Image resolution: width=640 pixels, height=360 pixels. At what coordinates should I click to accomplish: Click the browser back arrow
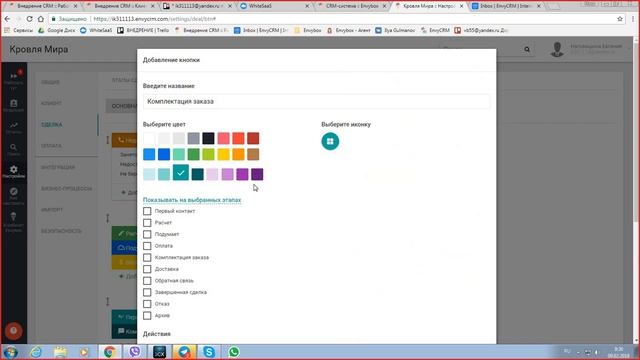[x=7, y=19]
